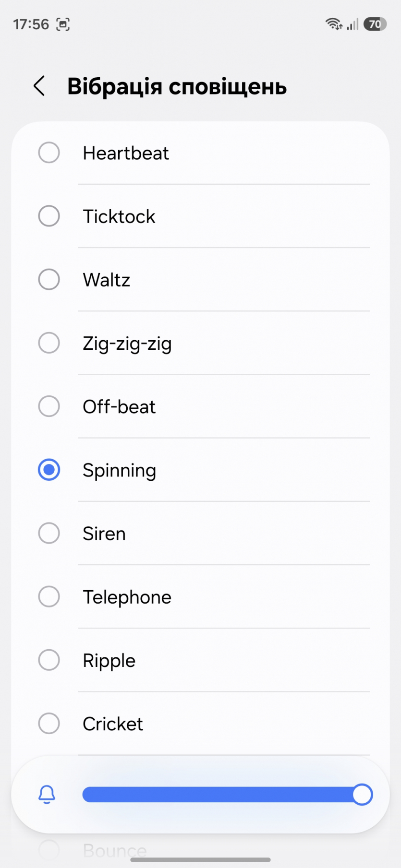Select the Telephone radio button
This screenshot has height=868, width=401.
(x=49, y=597)
